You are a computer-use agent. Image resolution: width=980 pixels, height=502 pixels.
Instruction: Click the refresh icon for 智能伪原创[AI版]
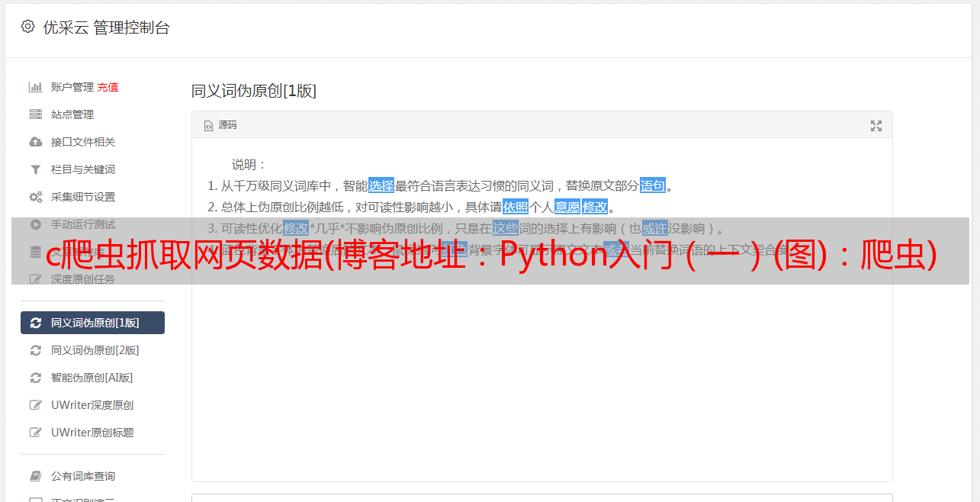tap(35, 378)
